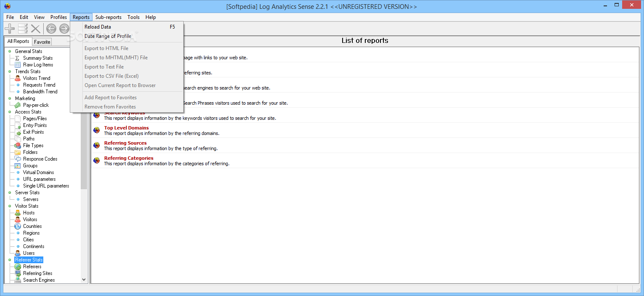Collapse the General Stats tree node

(x=10, y=51)
